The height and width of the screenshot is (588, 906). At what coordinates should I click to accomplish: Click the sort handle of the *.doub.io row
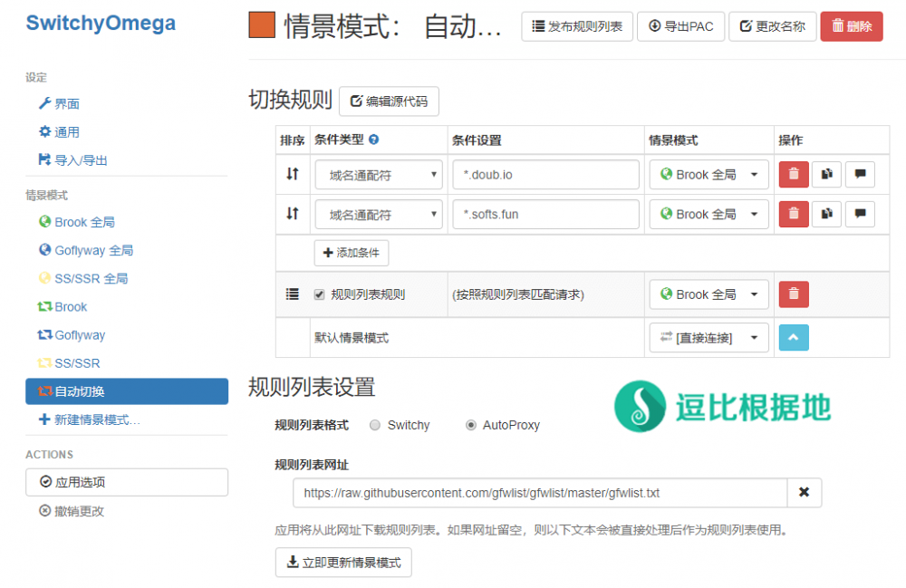pyautogui.click(x=292, y=175)
